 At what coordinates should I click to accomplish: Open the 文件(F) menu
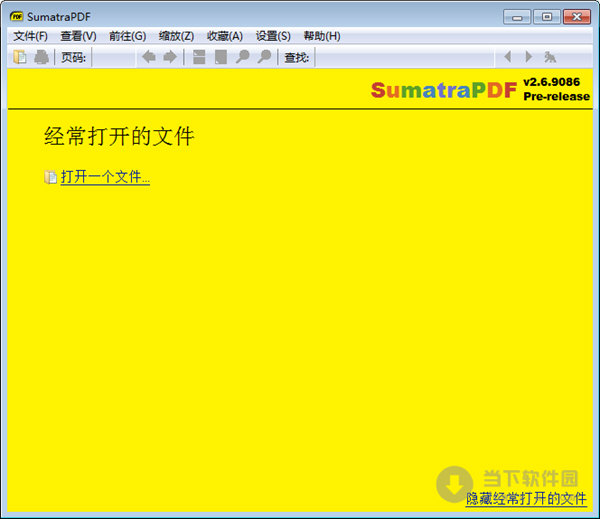tap(30, 36)
